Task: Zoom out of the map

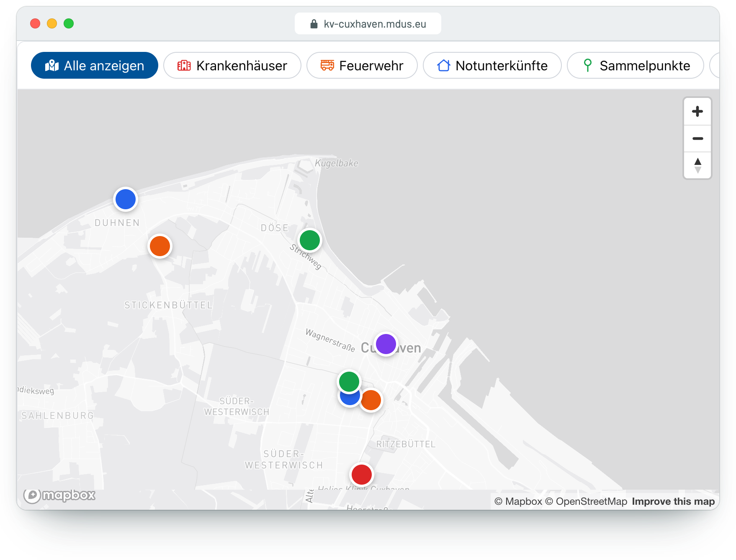Action: pyautogui.click(x=697, y=139)
